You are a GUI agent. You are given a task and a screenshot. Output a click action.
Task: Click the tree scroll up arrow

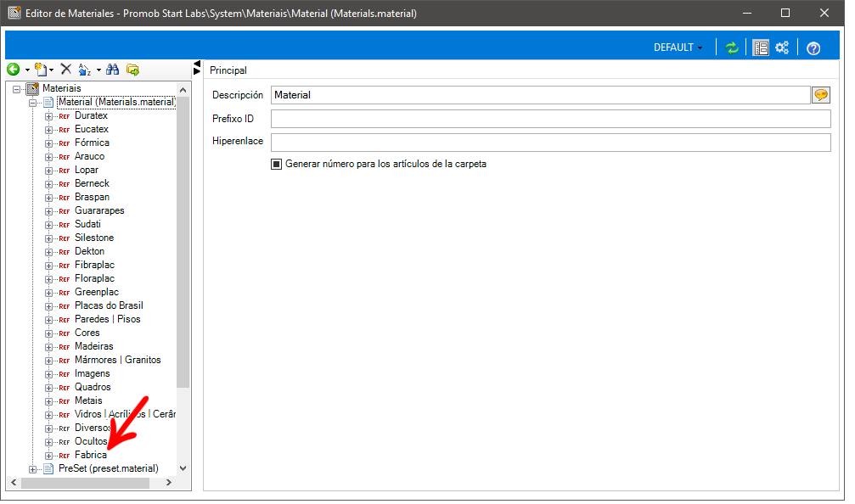point(183,90)
